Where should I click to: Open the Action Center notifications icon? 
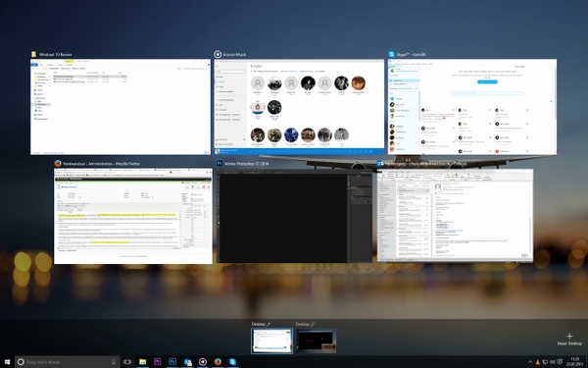pos(560,362)
